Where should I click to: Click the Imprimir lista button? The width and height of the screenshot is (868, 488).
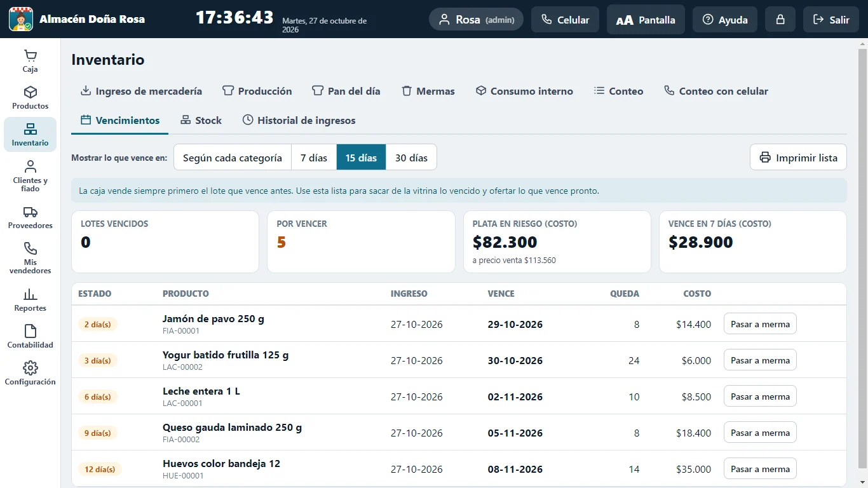798,158
